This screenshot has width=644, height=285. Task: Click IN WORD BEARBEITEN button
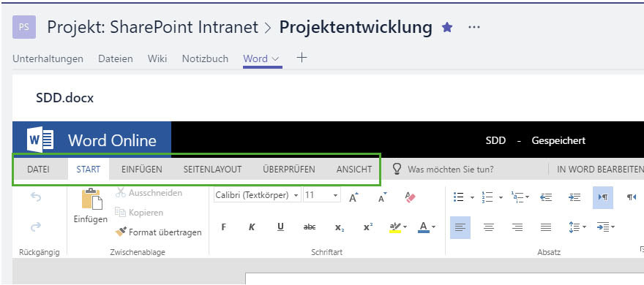(599, 170)
